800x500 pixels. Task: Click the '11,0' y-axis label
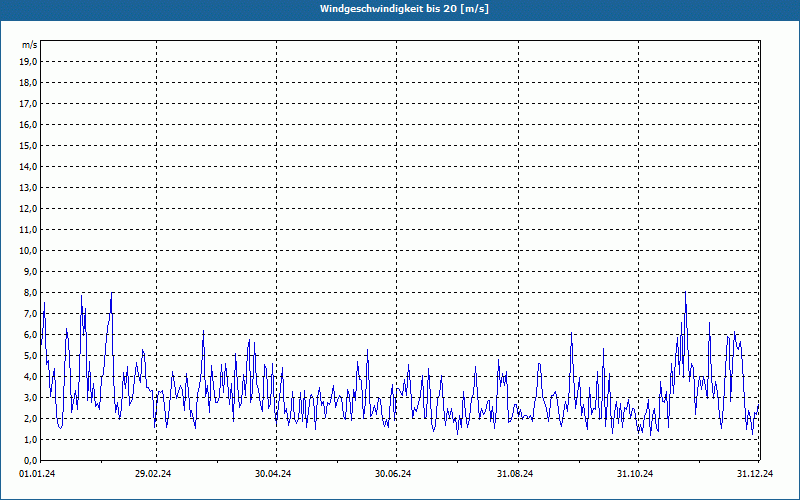29,230
